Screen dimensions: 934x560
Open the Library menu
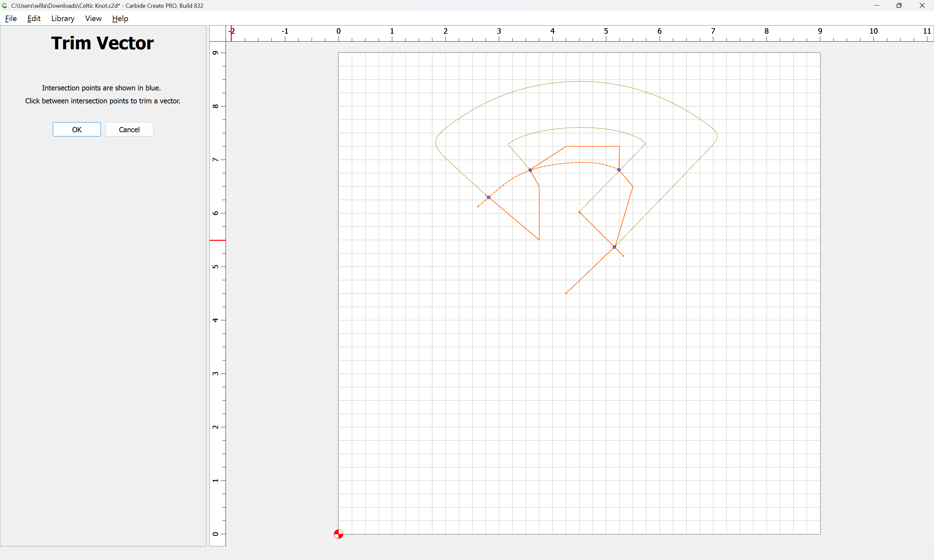(x=63, y=18)
